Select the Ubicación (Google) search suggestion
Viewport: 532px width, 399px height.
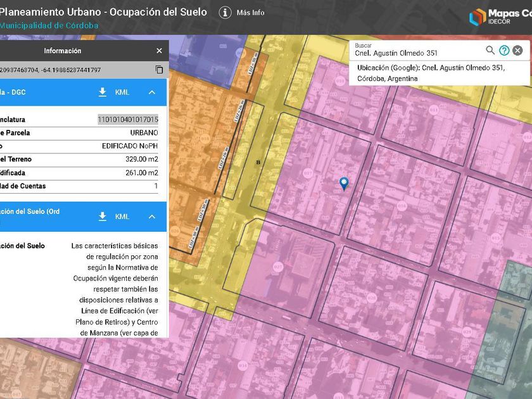coord(431,73)
